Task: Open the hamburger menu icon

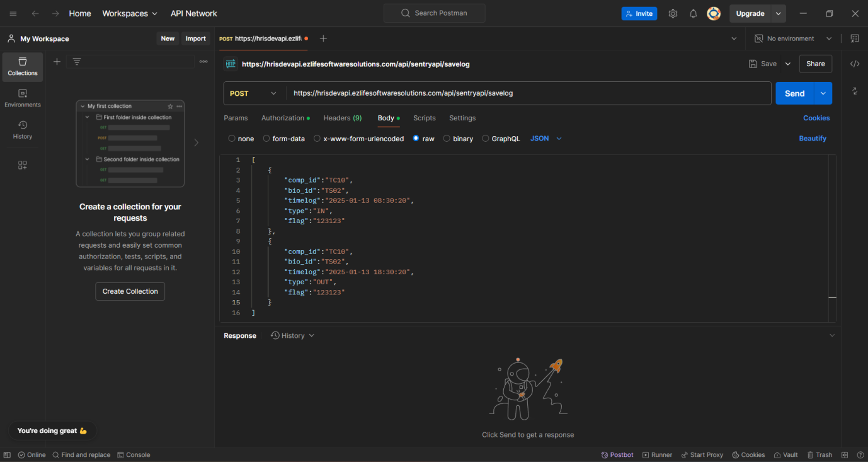Action: point(13,13)
